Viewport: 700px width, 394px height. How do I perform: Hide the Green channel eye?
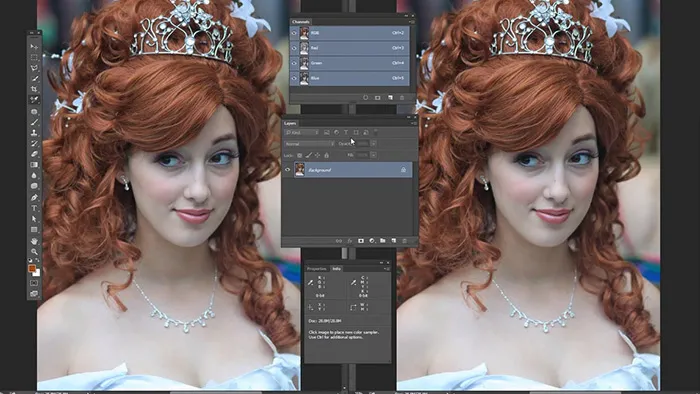[294, 63]
